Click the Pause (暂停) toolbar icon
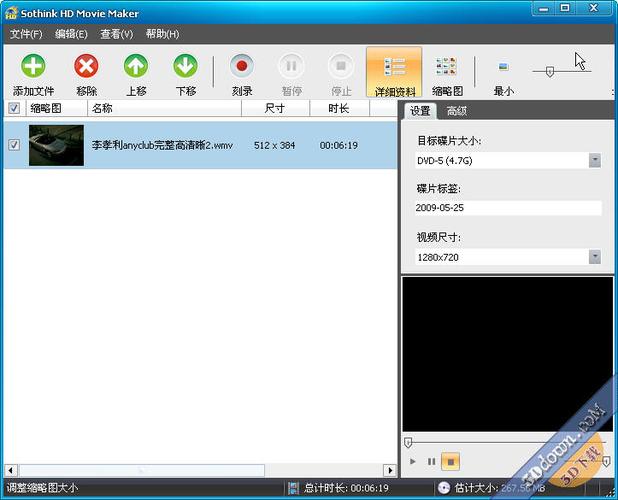This screenshot has height=500, width=618. tap(291, 66)
